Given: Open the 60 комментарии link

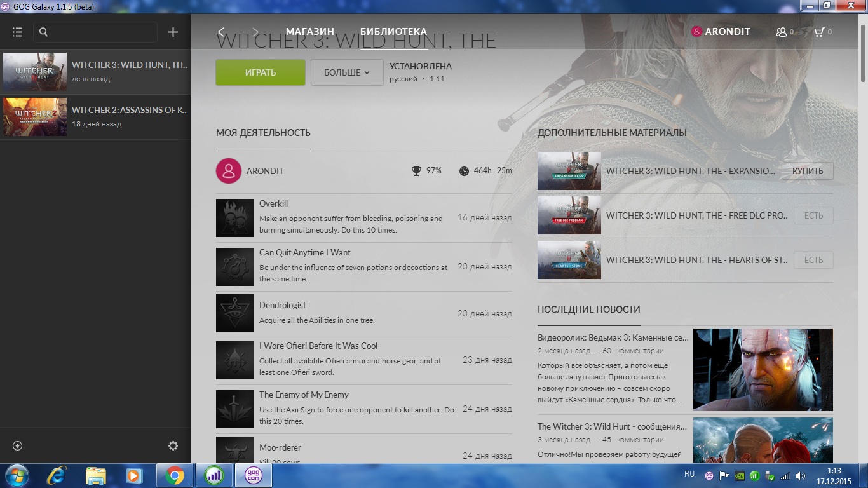Looking at the screenshot, I should (633, 351).
